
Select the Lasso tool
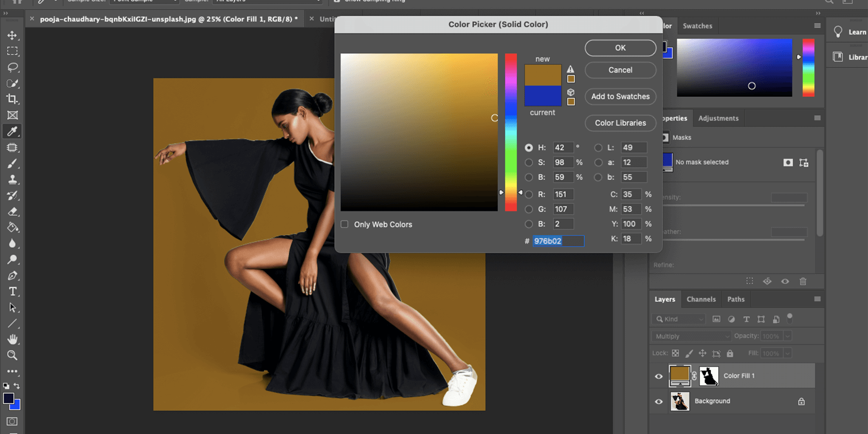click(12, 67)
